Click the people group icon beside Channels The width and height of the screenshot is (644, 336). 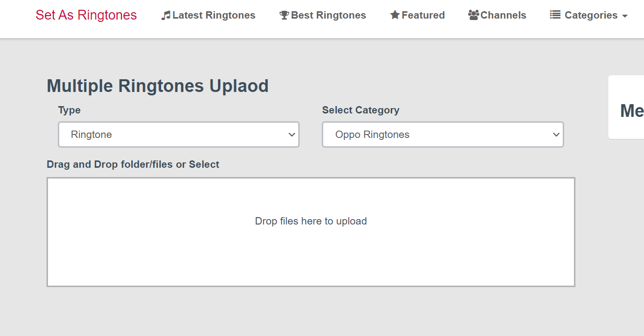[x=473, y=15]
